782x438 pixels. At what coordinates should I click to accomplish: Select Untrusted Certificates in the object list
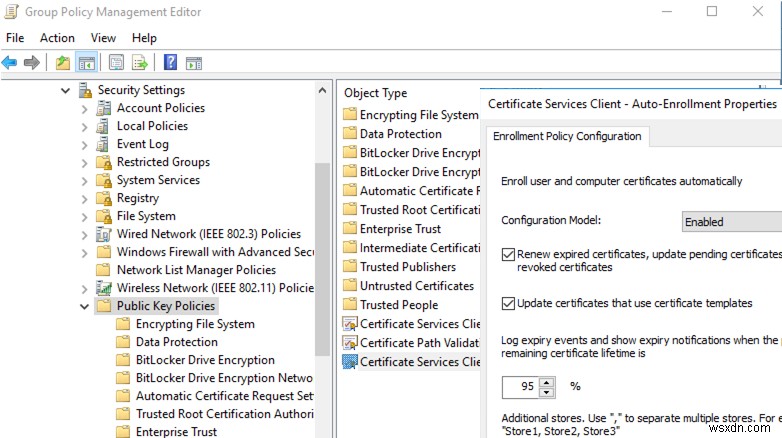click(x=416, y=286)
